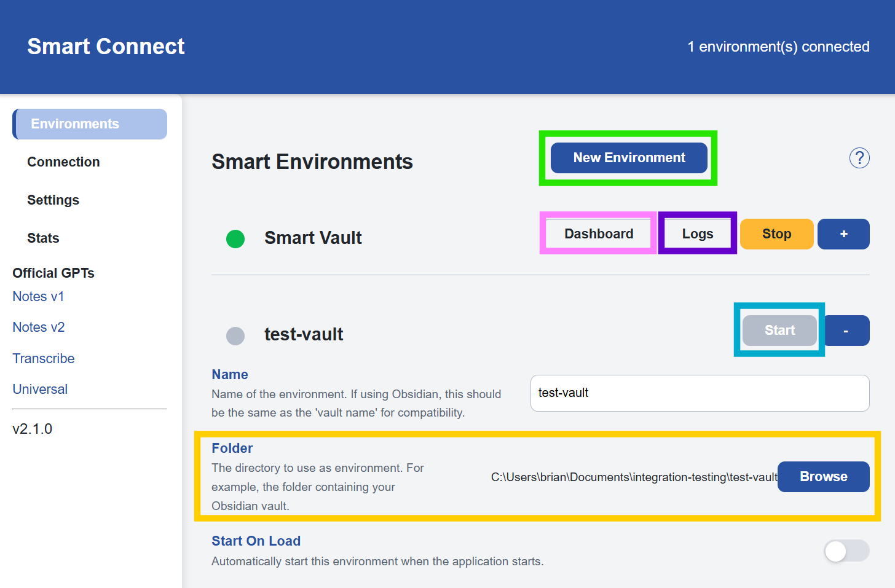Browse for a test-vault folder
895x588 pixels.
point(823,476)
